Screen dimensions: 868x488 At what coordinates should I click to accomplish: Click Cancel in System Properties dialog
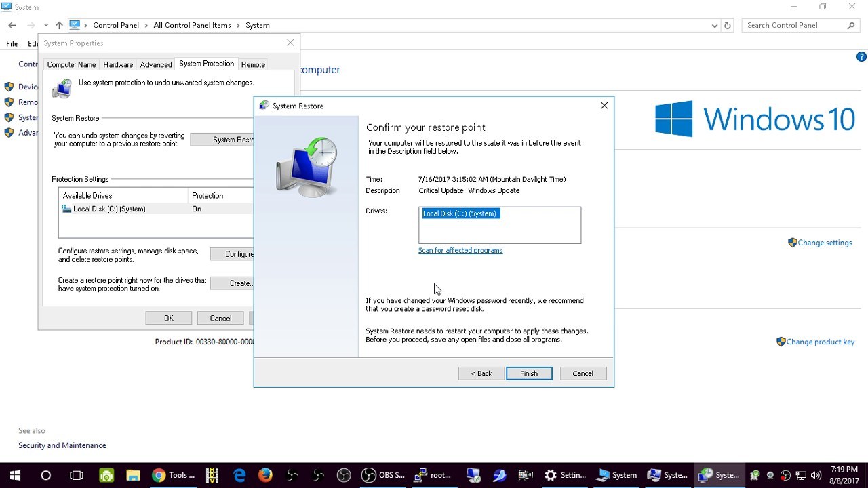pos(220,318)
